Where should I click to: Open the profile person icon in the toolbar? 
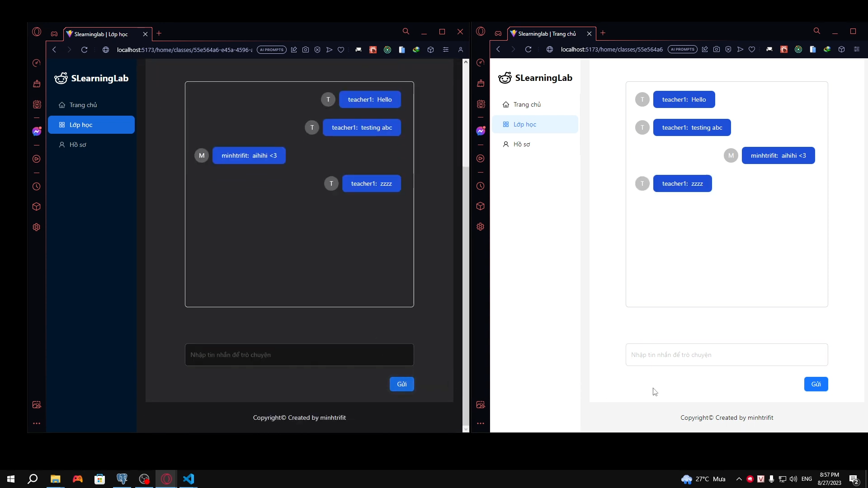tap(461, 50)
